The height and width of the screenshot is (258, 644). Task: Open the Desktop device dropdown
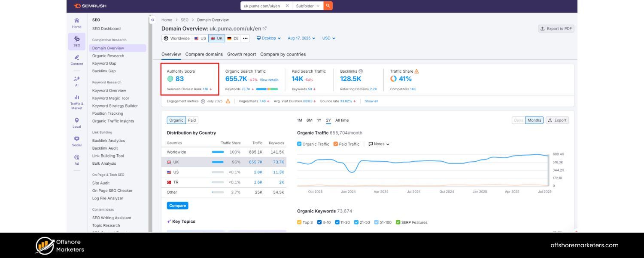tap(269, 38)
